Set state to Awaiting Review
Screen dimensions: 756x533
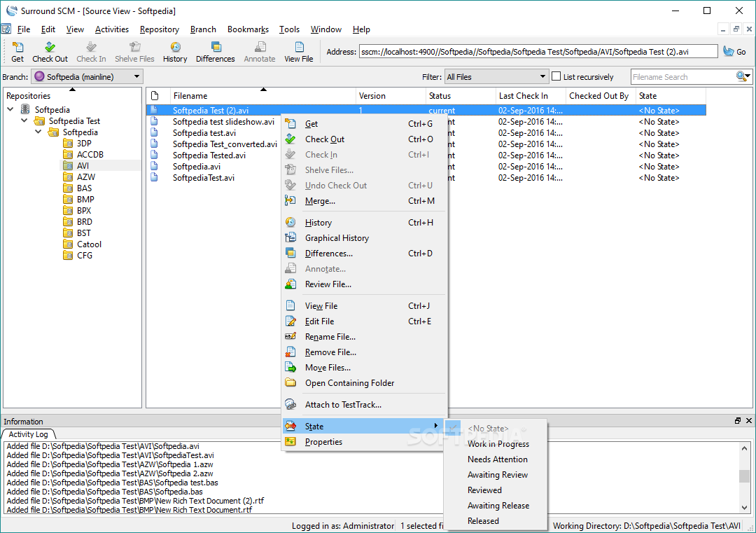pos(497,475)
